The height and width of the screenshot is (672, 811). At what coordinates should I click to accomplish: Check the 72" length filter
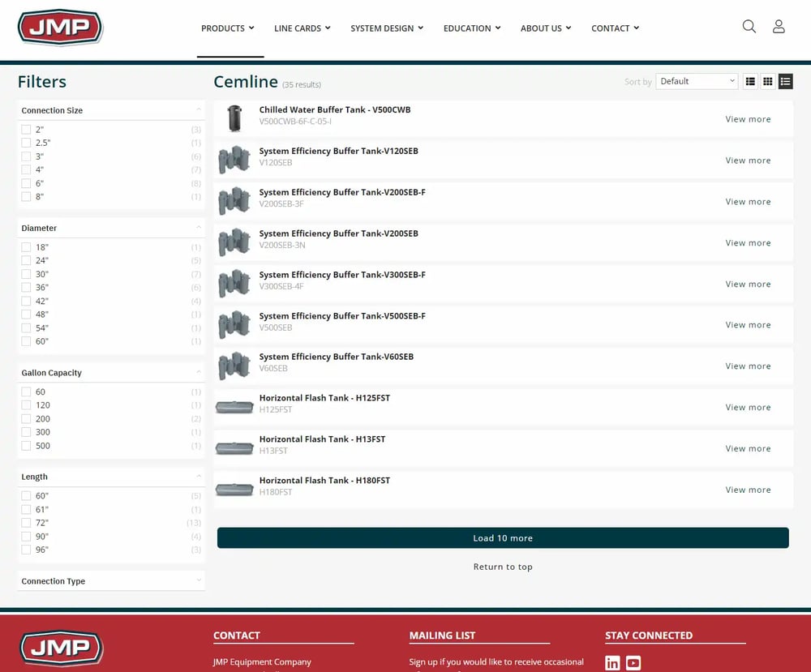[x=26, y=523]
